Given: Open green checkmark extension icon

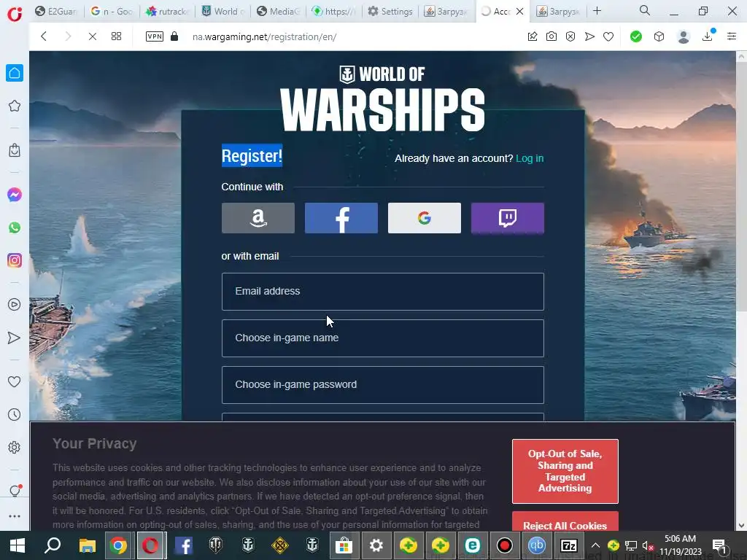Looking at the screenshot, I should pyautogui.click(x=636, y=36).
